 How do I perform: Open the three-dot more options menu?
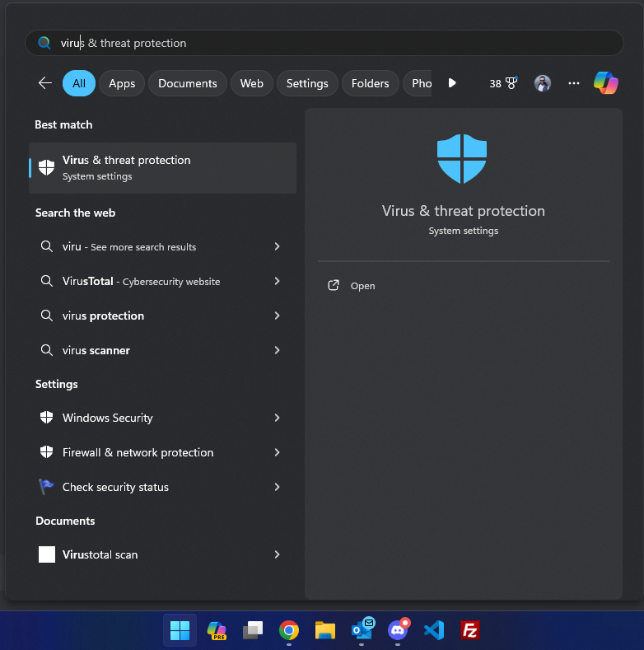click(573, 83)
